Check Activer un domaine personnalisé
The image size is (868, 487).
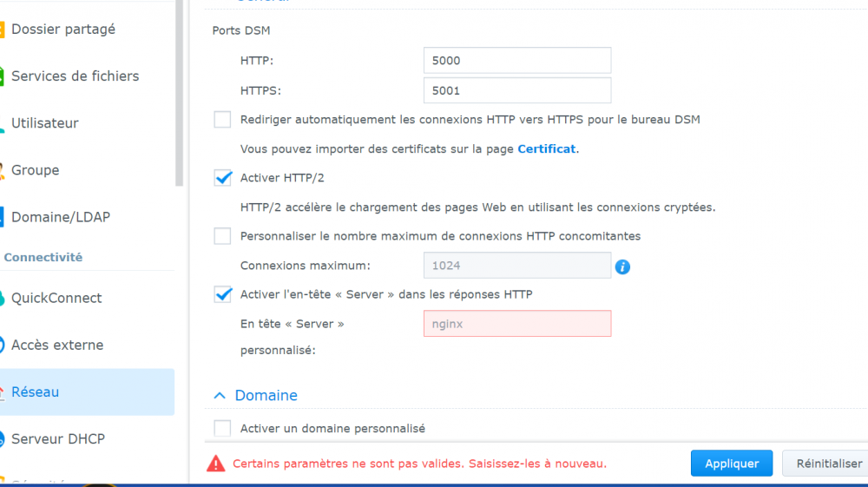tap(223, 429)
